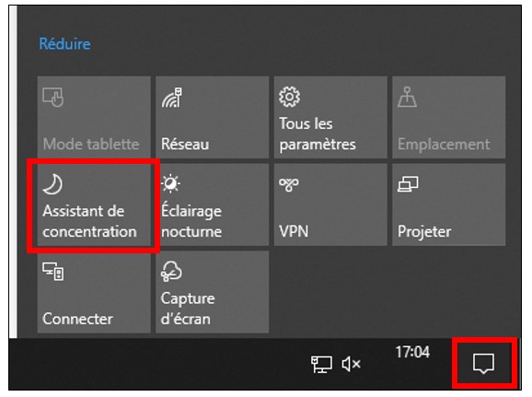The height and width of the screenshot is (397, 532).
Task: Toggle the Emplacement location tile
Action: point(449,117)
